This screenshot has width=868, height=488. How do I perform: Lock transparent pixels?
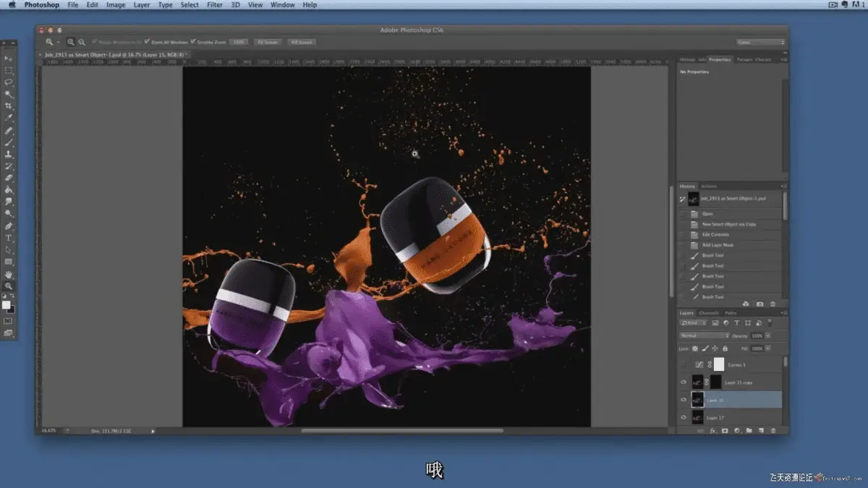click(x=696, y=348)
